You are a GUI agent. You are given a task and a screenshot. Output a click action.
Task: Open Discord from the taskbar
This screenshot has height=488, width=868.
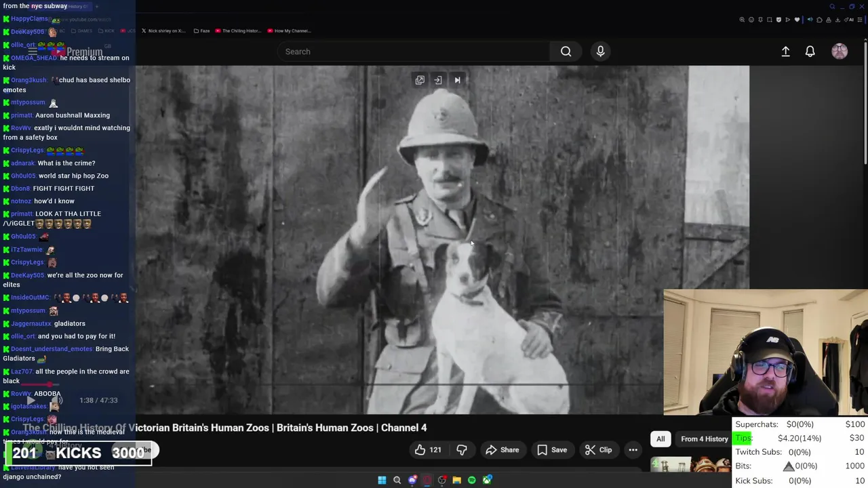412,481
